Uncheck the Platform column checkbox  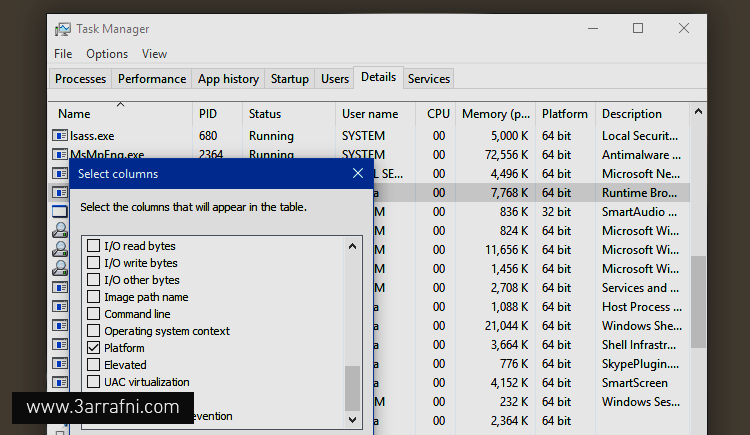pos(94,348)
